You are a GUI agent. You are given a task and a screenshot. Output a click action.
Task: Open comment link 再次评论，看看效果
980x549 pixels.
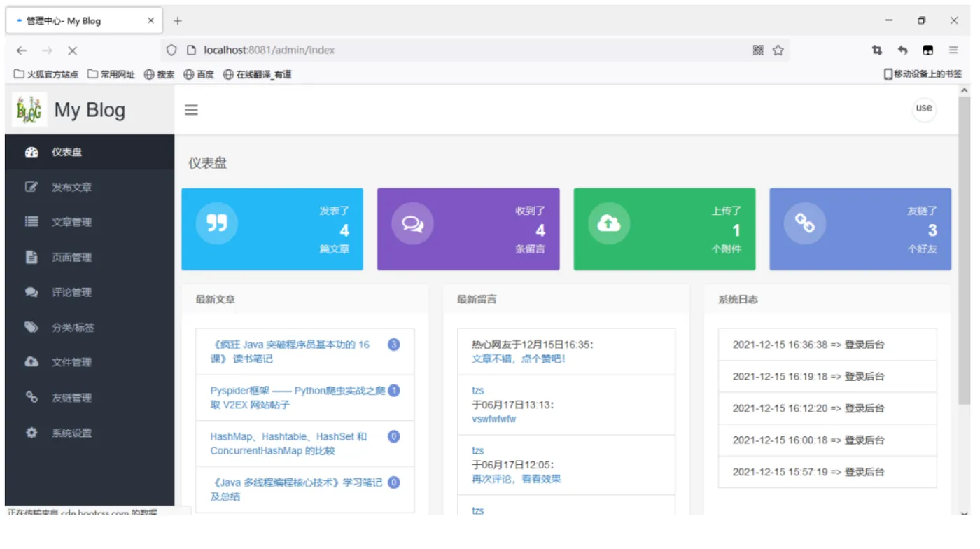click(x=517, y=479)
